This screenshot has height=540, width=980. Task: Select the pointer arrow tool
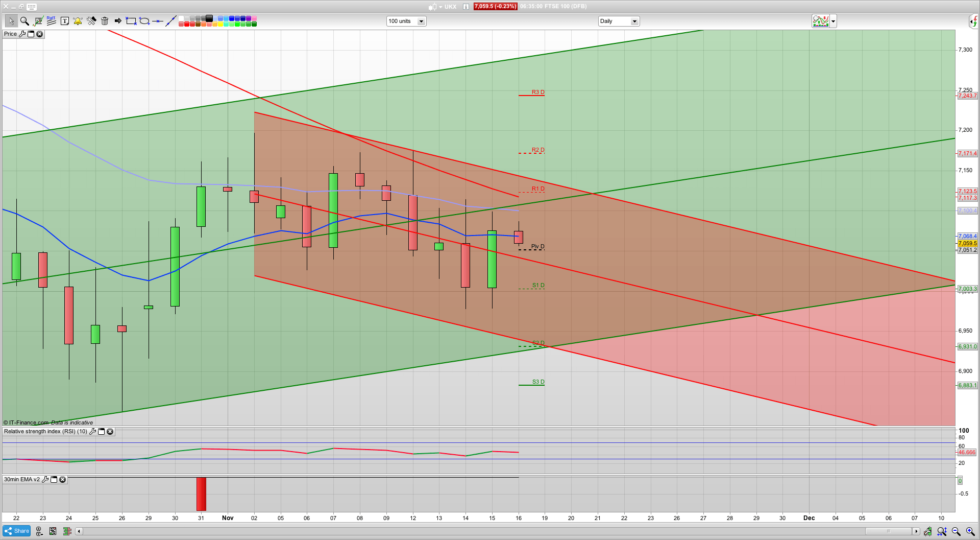coord(11,21)
